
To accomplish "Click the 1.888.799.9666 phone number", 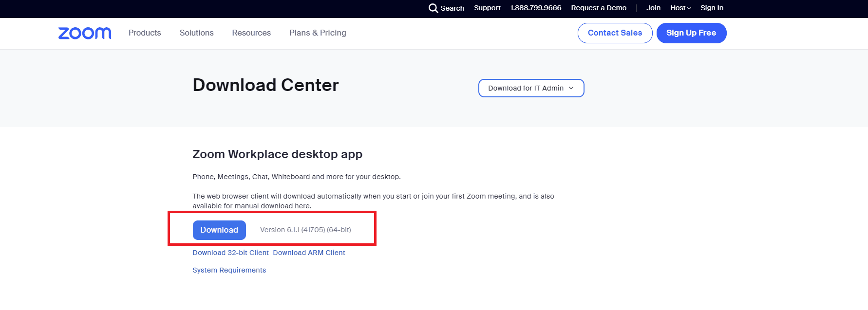I will point(535,8).
